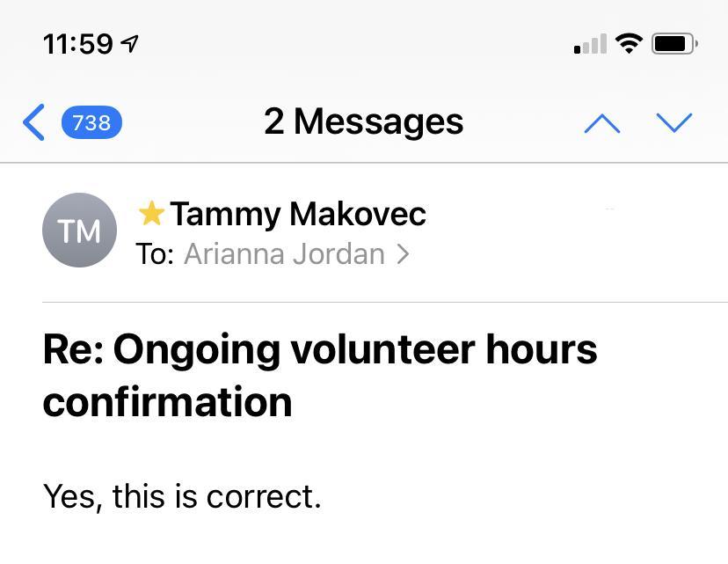The image size is (728, 564).
Task: Go to the next message with down arrow
Action: [x=674, y=123]
